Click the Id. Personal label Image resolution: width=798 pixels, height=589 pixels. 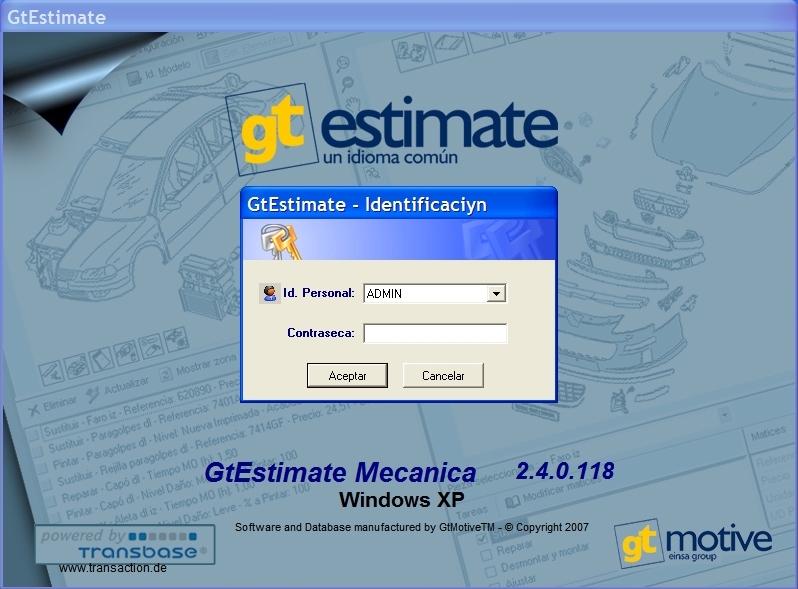[319, 293]
